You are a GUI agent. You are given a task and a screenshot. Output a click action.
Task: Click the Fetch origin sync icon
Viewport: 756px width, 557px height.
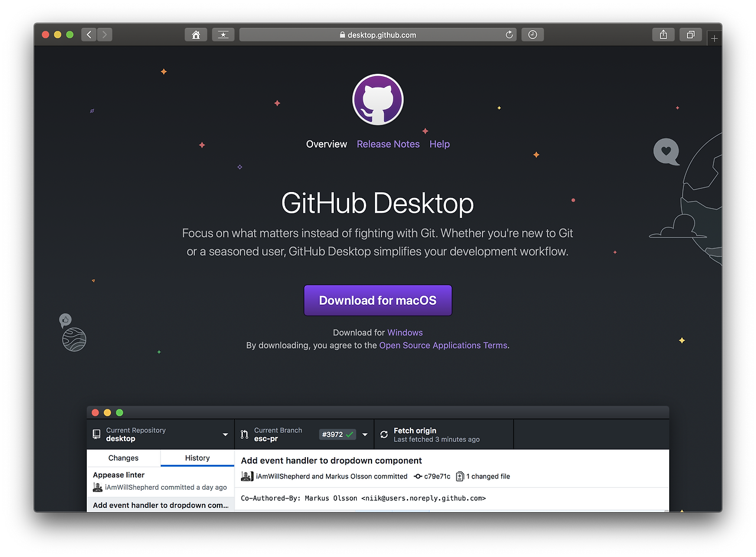384,435
